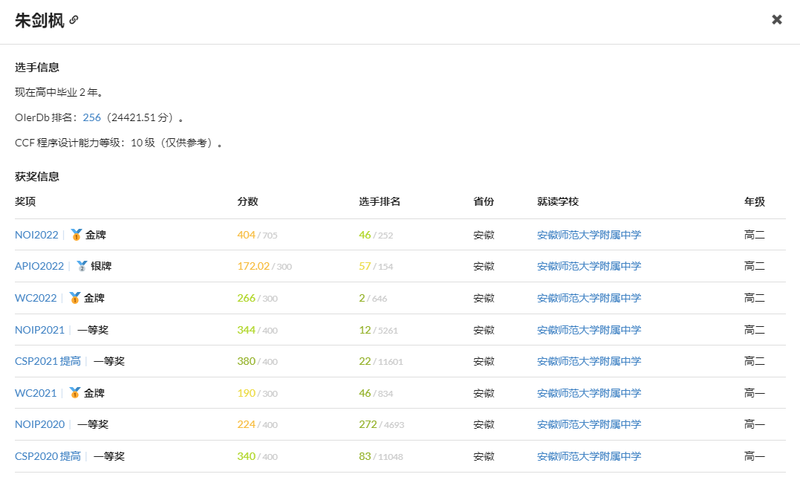Open the WC2021 contest link
This screenshot has height=477, width=800.
pyautogui.click(x=36, y=393)
